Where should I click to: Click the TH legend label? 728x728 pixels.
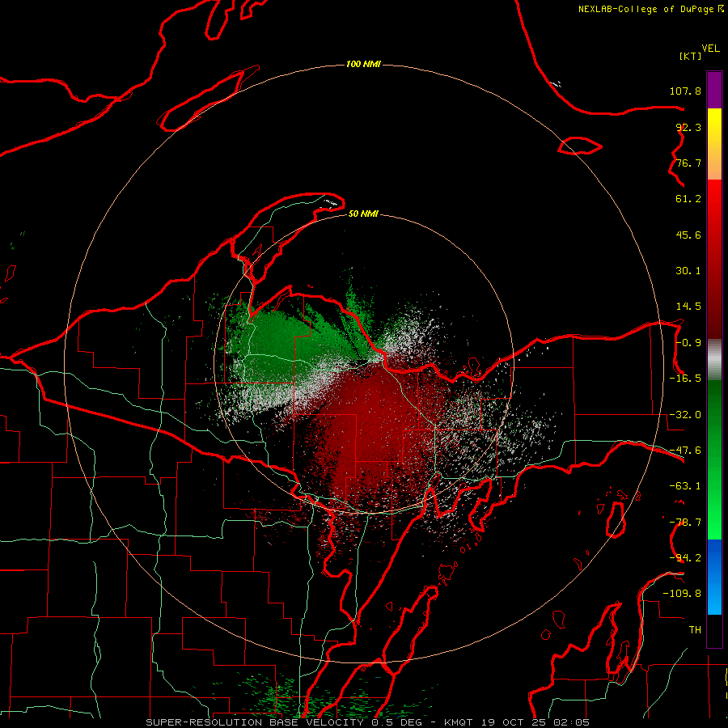695,630
